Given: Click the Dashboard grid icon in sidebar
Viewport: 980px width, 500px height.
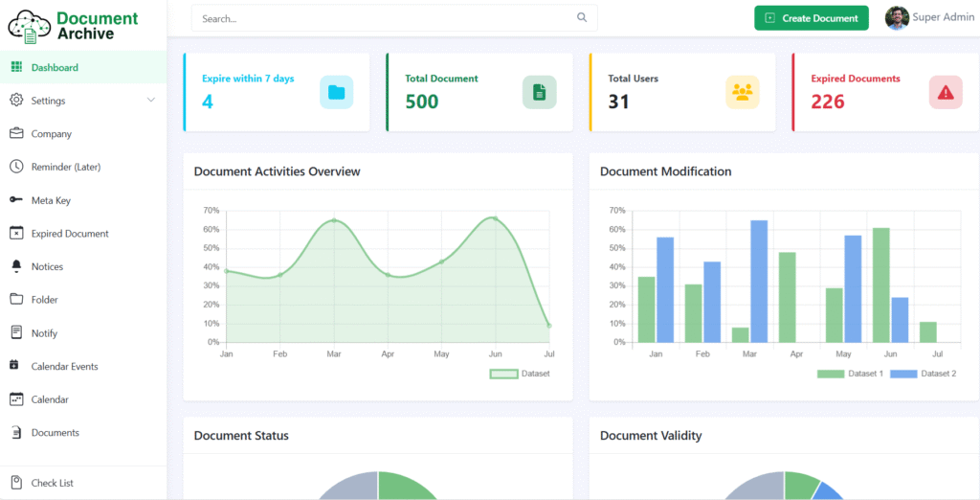Looking at the screenshot, I should [17, 67].
